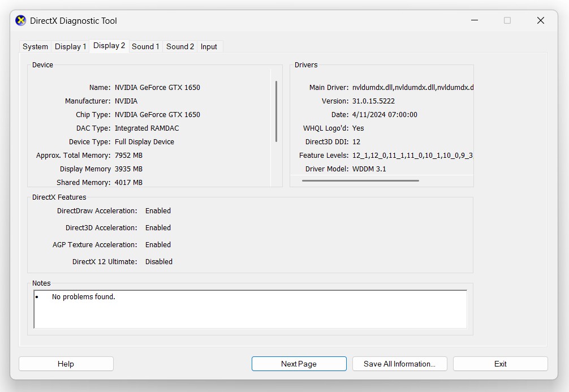
Task: Click the Next Page button
Action: pyautogui.click(x=299, y=364)
